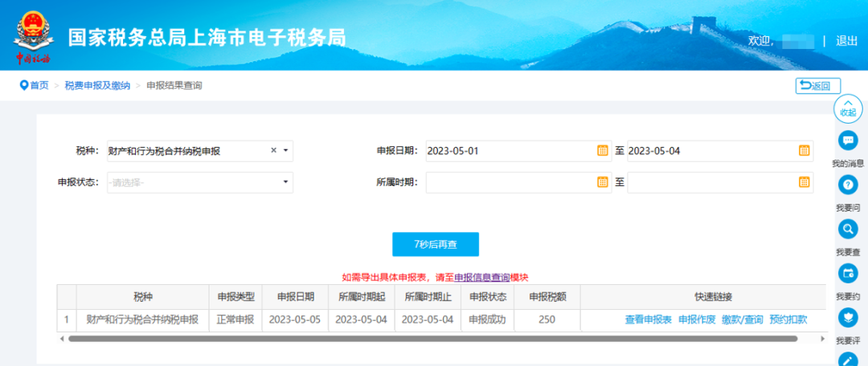Click the horizontal scrollbar under results table
This screenshot has height=366, width=868.
[434, 339]
